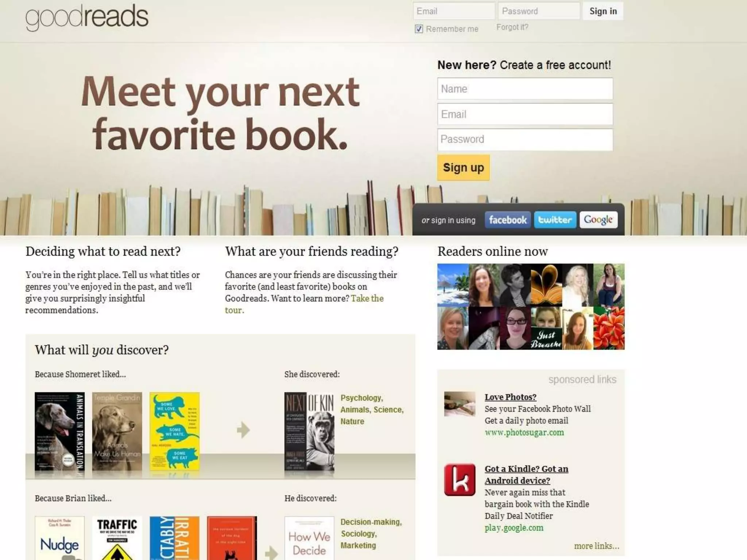Sign in using the Google button
Image resolution: width=747 pixels, height=560 pixels.
click(x=598, y=220)
